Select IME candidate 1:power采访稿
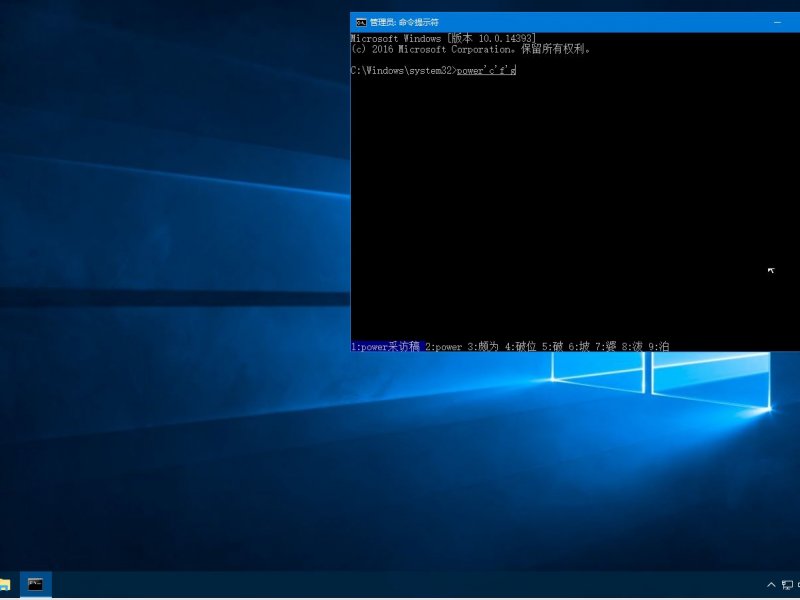This screenshot has height=600, width=800. (386, 347)
